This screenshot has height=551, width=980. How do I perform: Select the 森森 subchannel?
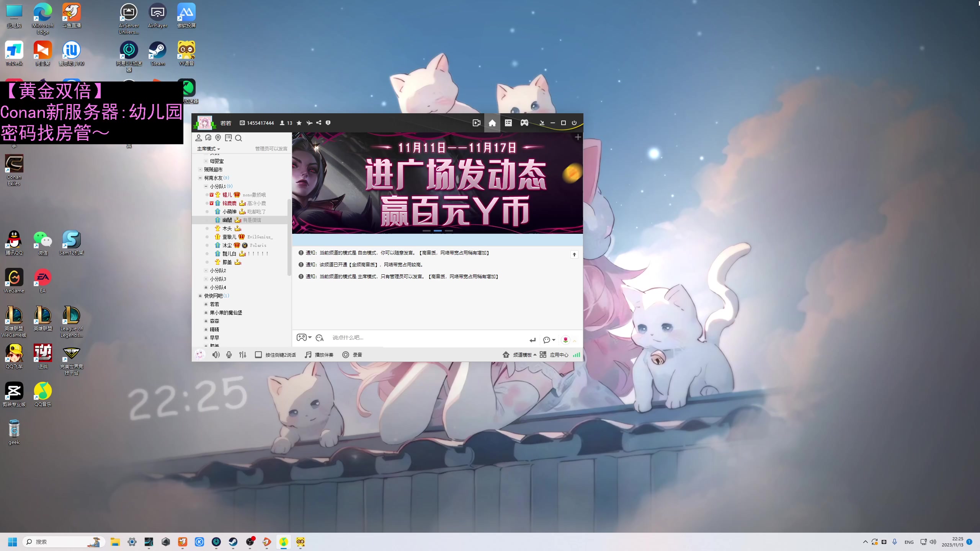tap(214, 321)
